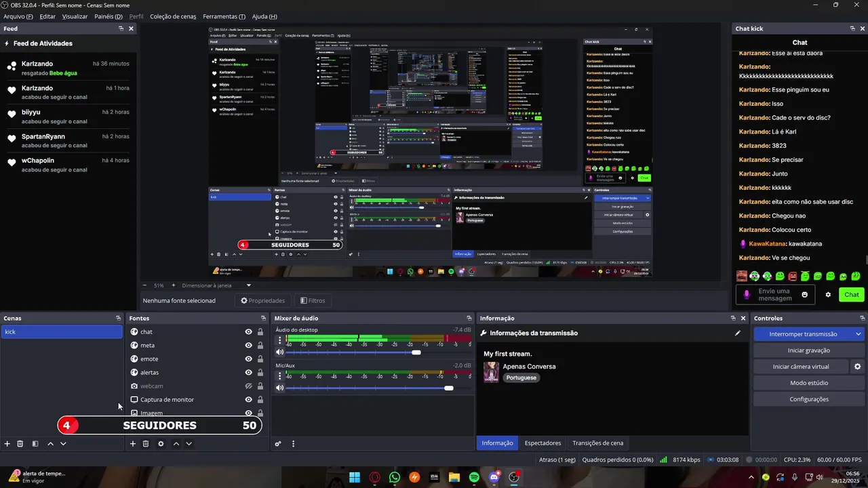Open WhatsApp from the taskbar
This screenshot has height=488, width=868.
pos(395,477)
